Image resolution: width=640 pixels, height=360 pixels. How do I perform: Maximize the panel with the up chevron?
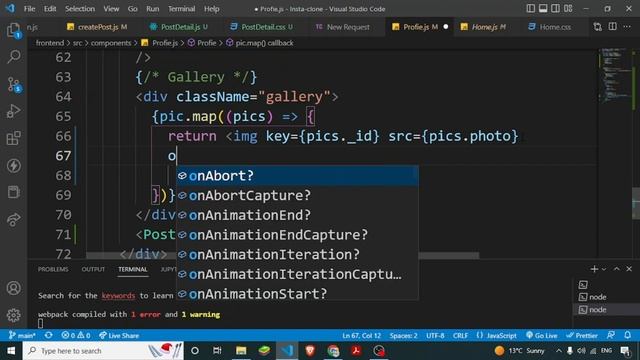(616, 269)
